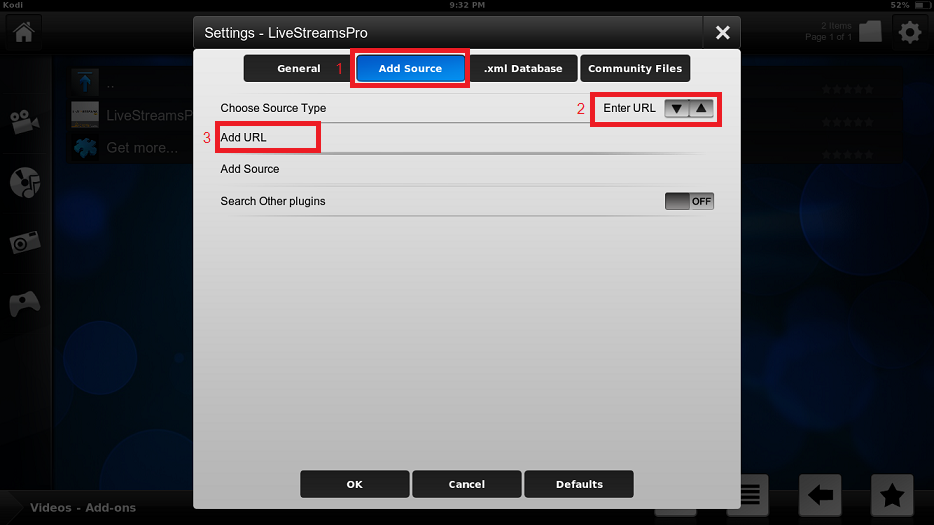Click the down arrow for source type
934x525 pixels.
click(676, 108)
